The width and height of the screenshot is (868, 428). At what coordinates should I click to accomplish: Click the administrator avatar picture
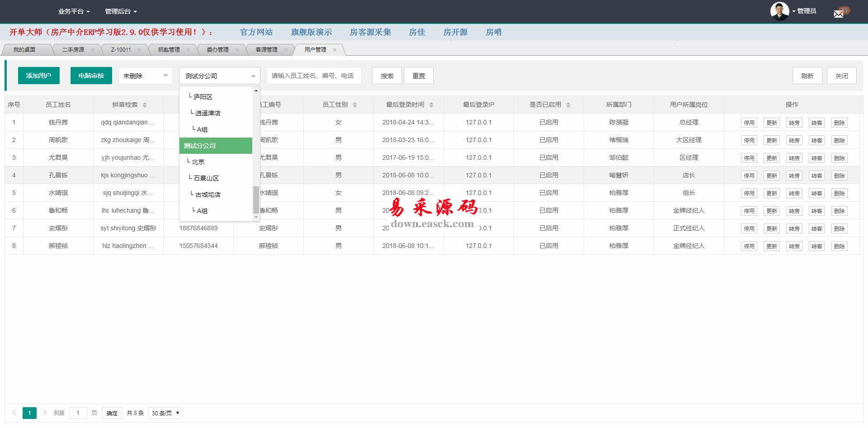(779, 11)
